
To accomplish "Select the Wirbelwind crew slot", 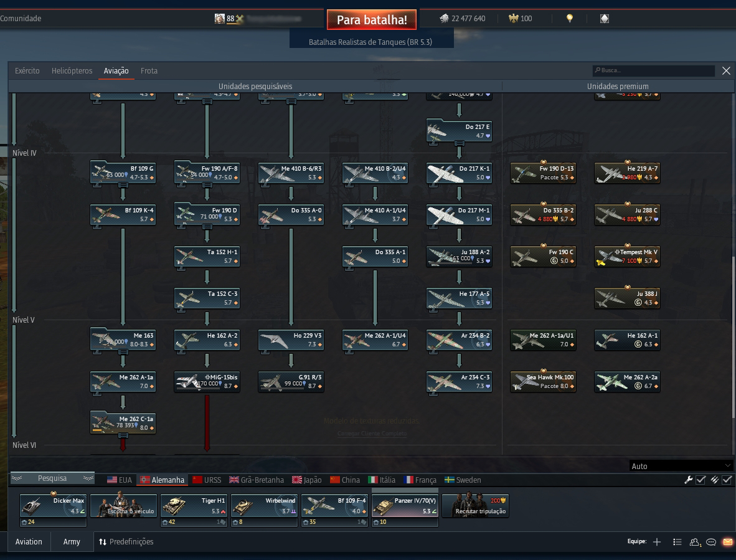I will tap(264, 510).
